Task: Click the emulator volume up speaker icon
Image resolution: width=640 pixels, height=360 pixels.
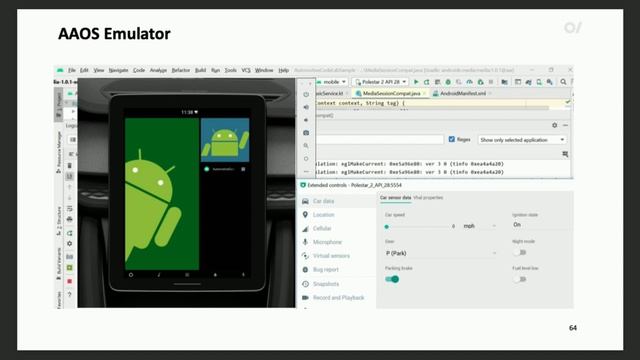Action: 306,107
